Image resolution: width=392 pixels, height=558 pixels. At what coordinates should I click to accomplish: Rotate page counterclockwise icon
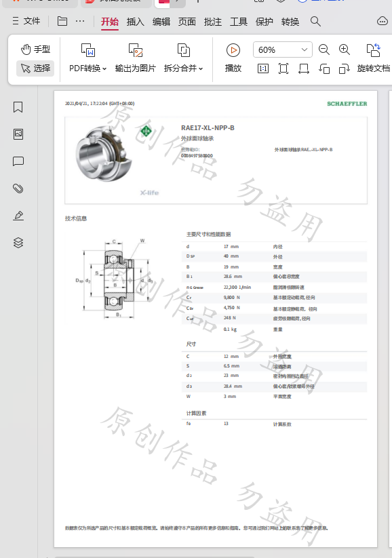point(324,68)
